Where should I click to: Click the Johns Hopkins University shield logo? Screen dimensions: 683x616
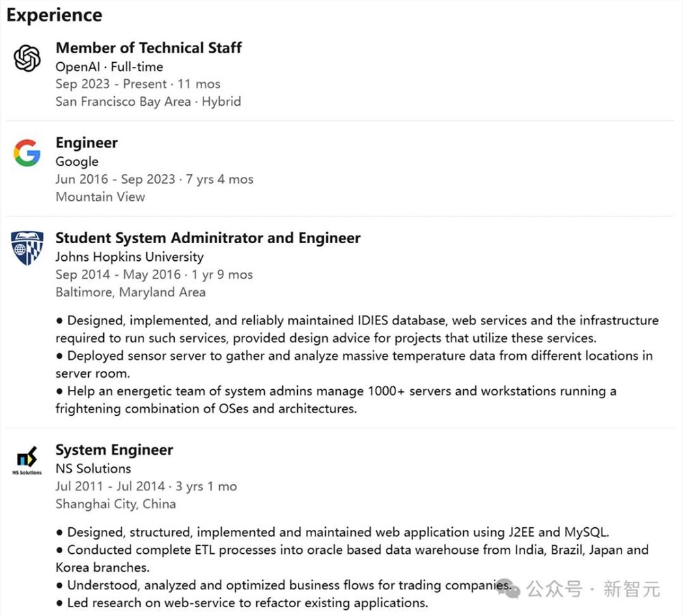tap(27, 248)
